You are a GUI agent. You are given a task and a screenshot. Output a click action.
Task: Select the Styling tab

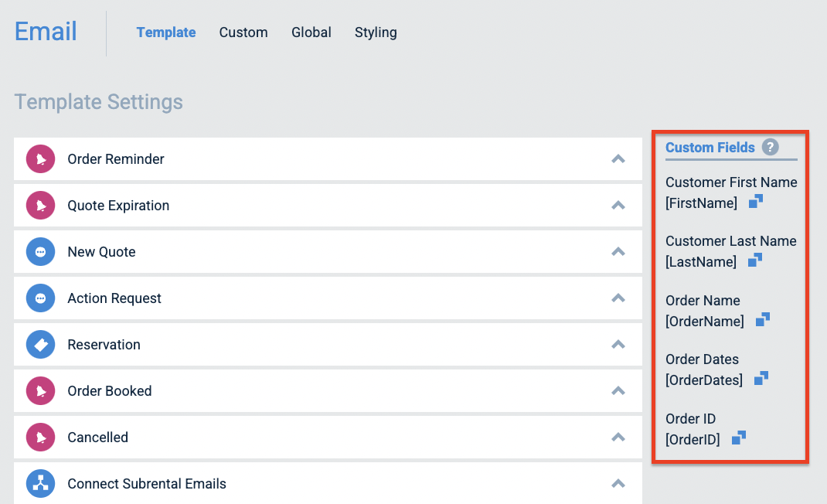[376, 32]
